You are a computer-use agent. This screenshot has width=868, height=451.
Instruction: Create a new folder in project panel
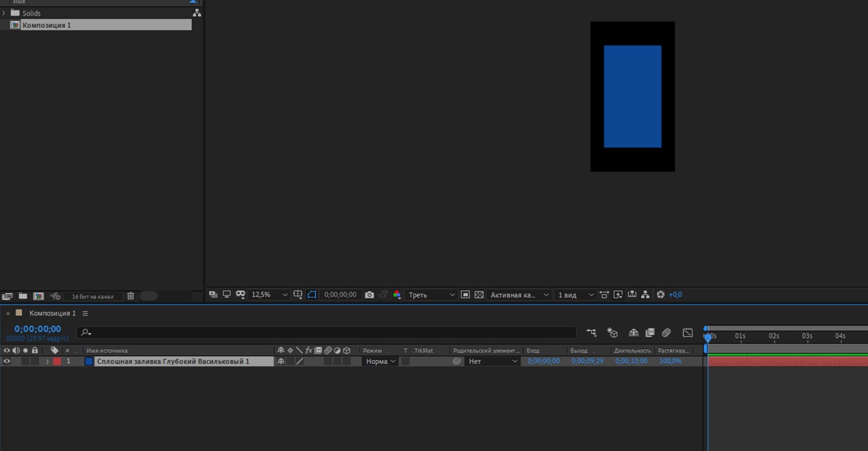[23, 296]
